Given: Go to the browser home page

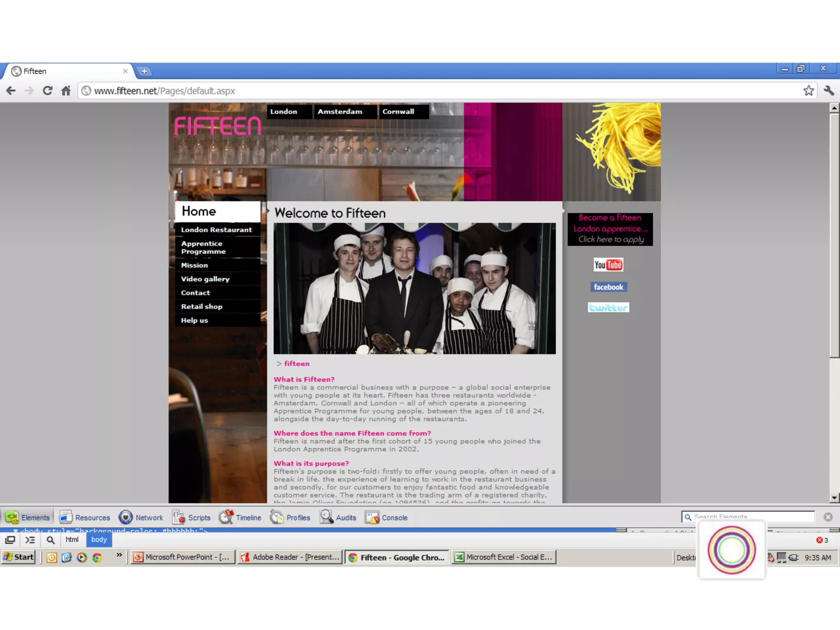Looking at the screenshot, I should pyautogui.click(x=66, y=91).
